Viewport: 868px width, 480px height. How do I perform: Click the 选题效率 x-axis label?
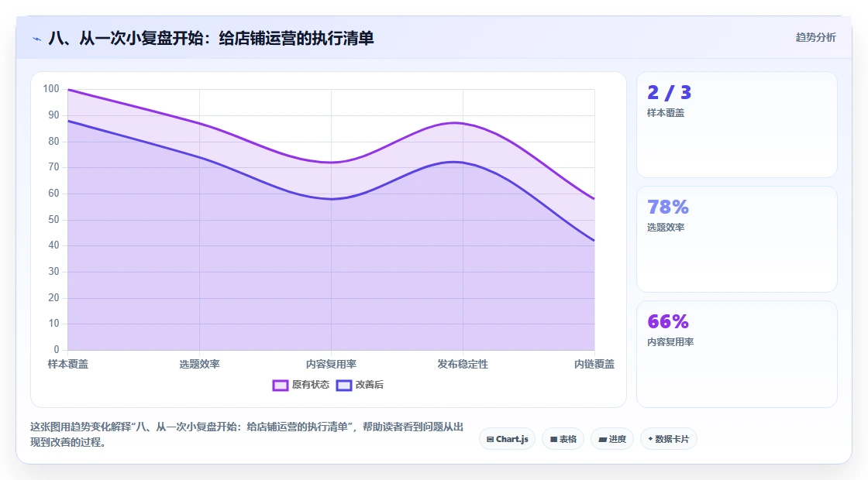tap(199, 364)
